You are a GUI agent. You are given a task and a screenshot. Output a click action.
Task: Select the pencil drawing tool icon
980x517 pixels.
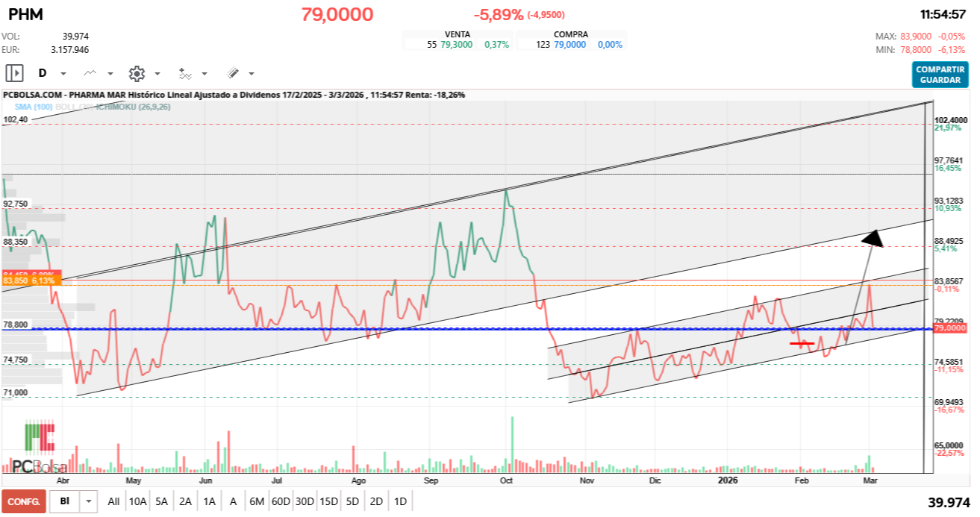[233, 73]
